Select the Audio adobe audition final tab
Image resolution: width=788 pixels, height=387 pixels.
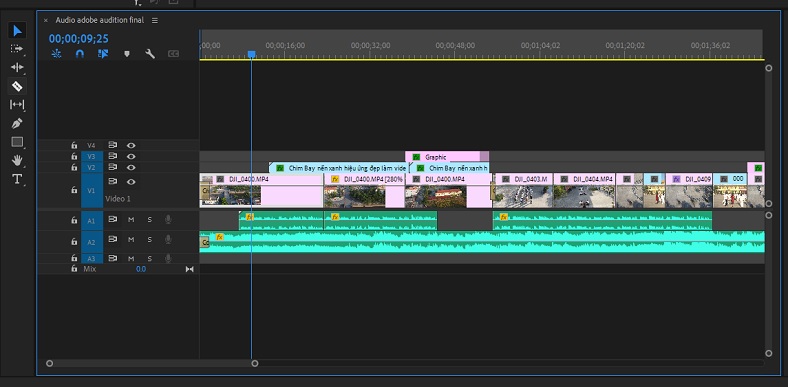tap(100, 20)
